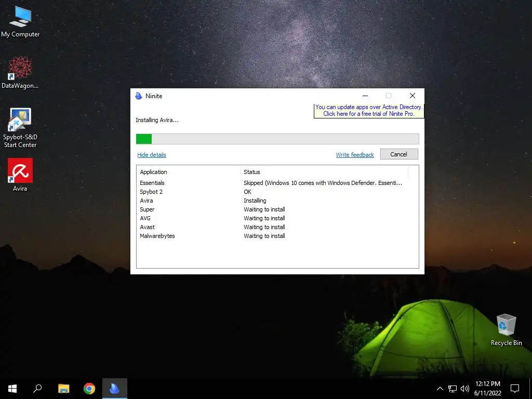Image resolution: width=532 pixels, height=399 pixels.
Task: Show hidden system tray icons
Action: (440, 389)
